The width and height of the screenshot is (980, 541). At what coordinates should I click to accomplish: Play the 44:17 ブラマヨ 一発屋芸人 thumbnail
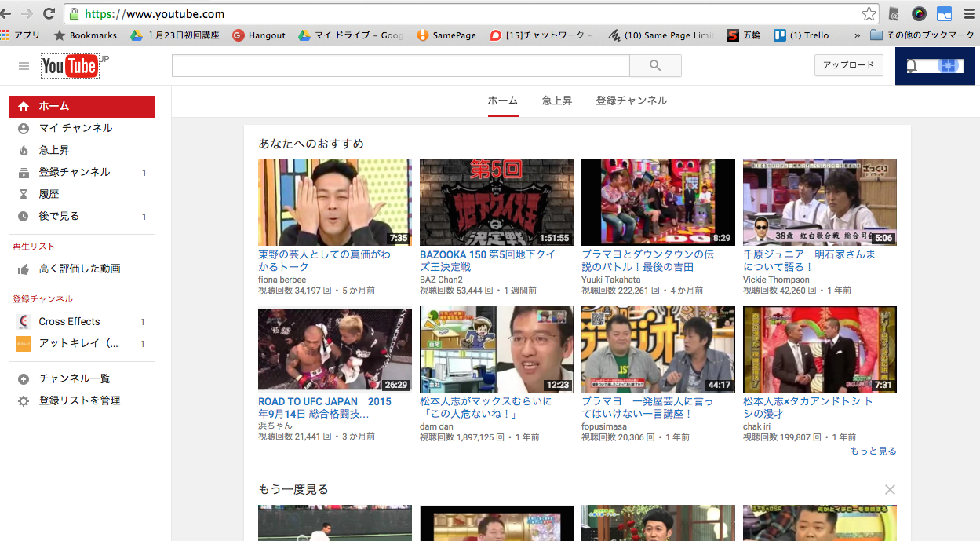point(658,349)
